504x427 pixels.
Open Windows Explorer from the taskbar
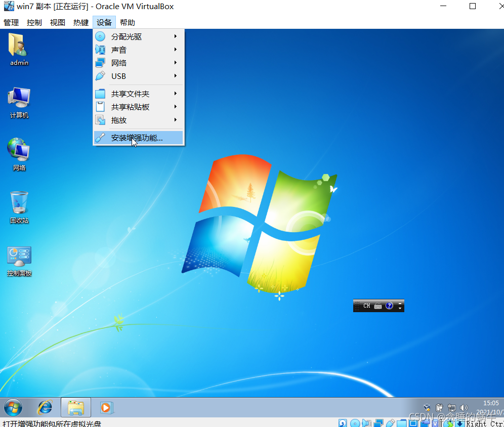76,407
